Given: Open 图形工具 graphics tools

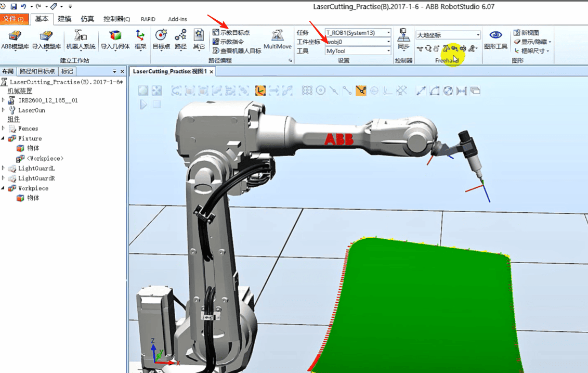Looking at the screenshot, I should pyautogui.click(x=496, y=40).
